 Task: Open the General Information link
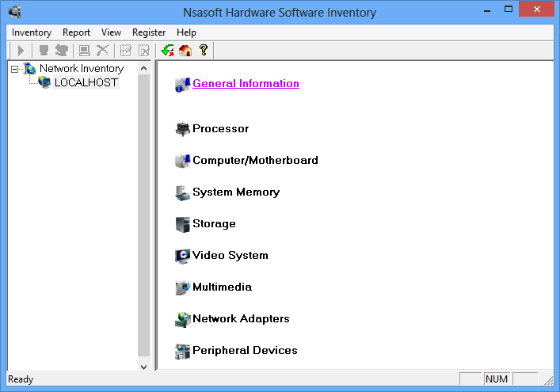pyautogui.click(x=246, y=83)
